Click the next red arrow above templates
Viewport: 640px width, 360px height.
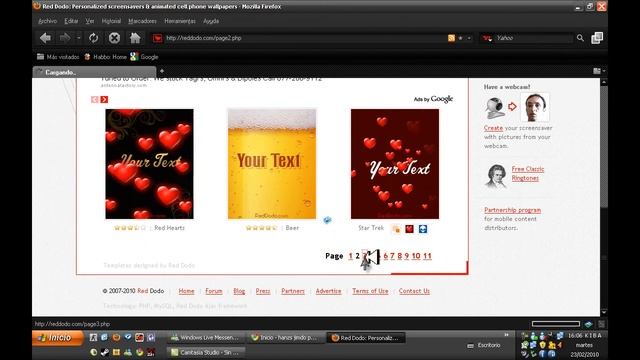(104, 100)
